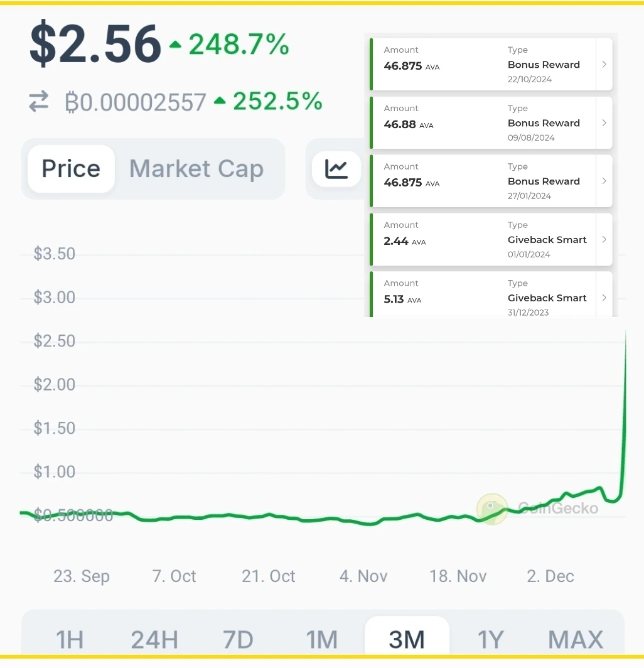
Task: Click the line chart view icon
Action: [336, 169]
